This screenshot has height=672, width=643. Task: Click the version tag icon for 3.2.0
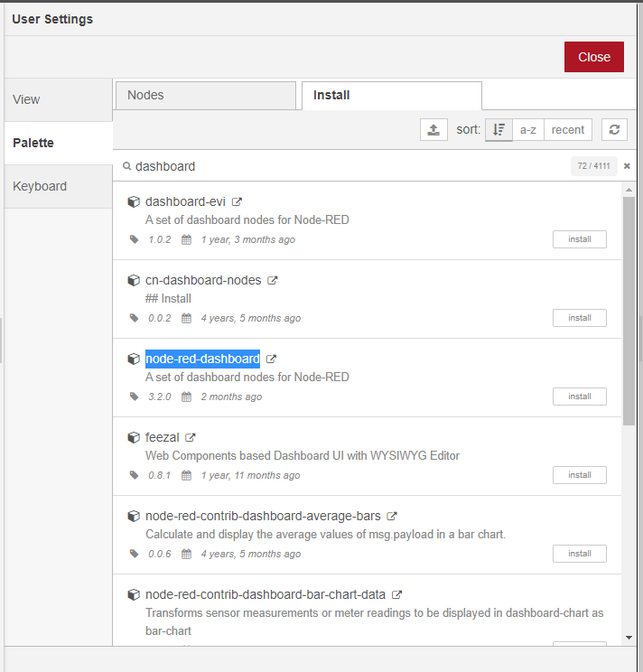[x=134, y=397]
